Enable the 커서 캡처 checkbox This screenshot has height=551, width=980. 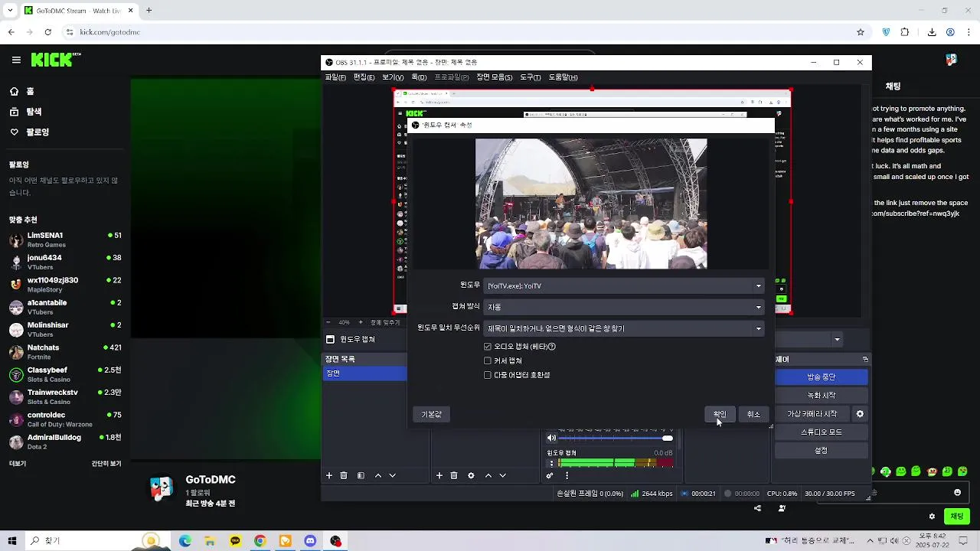488,360
